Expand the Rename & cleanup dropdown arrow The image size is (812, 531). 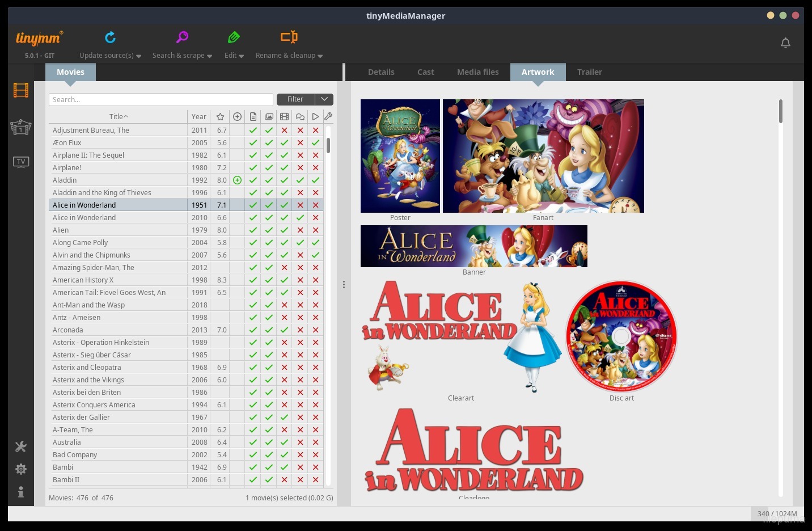point(320,56)
